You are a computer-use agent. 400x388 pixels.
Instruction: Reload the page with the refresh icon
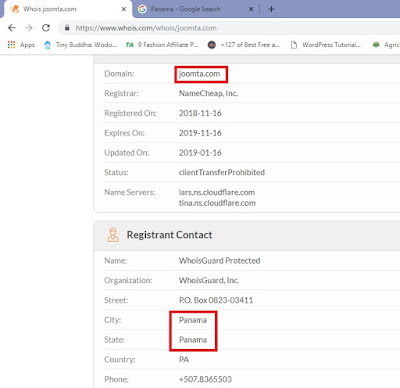(x=46, y=28)
